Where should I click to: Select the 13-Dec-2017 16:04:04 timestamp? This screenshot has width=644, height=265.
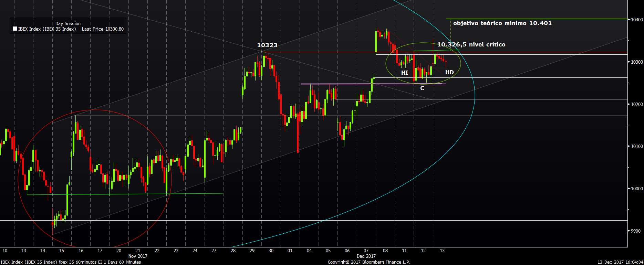click(620, 262)
